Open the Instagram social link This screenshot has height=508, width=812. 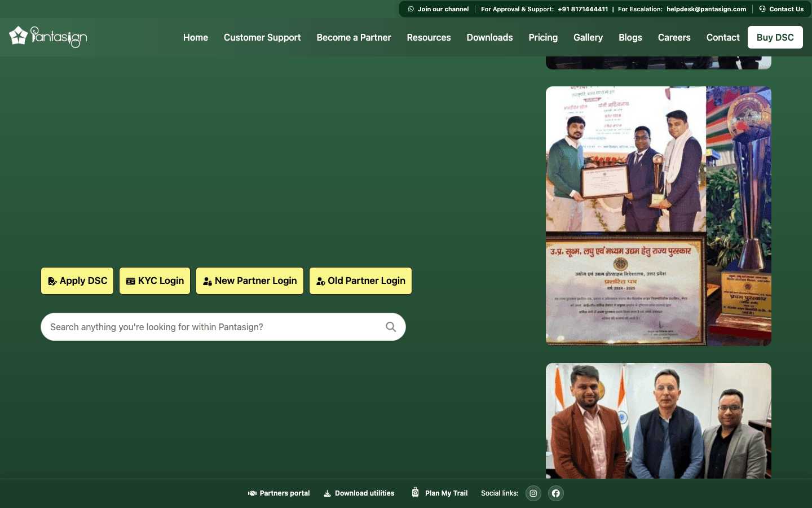(533, 493)
